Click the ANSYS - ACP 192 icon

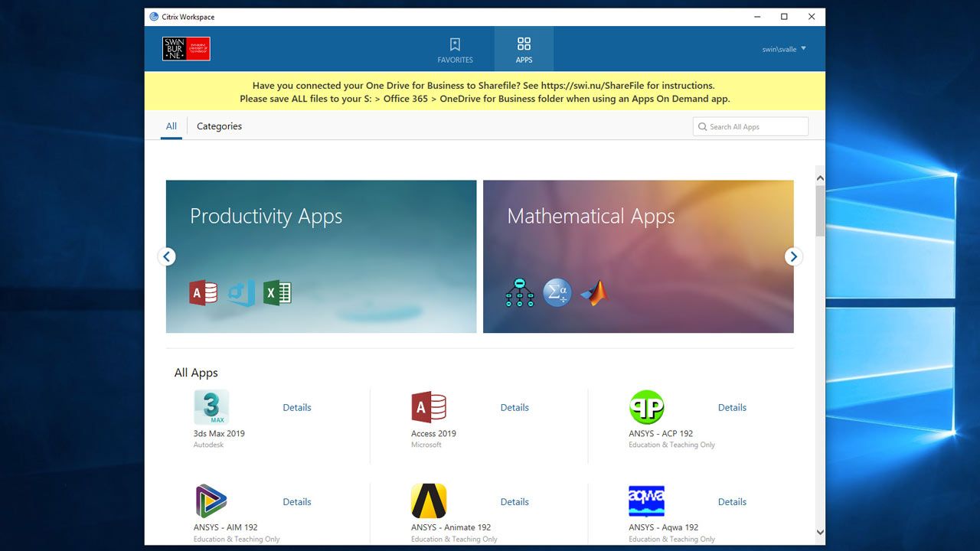click(x=646, y=407)
